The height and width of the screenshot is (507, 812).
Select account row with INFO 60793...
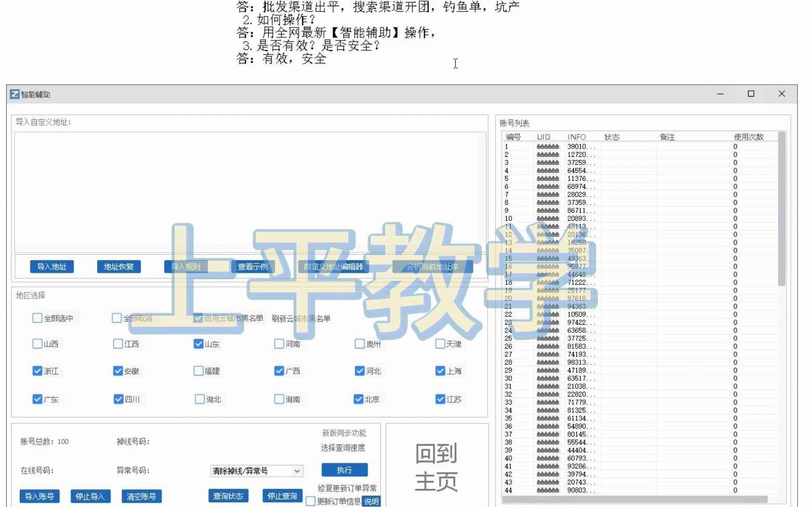click(640, 458)
